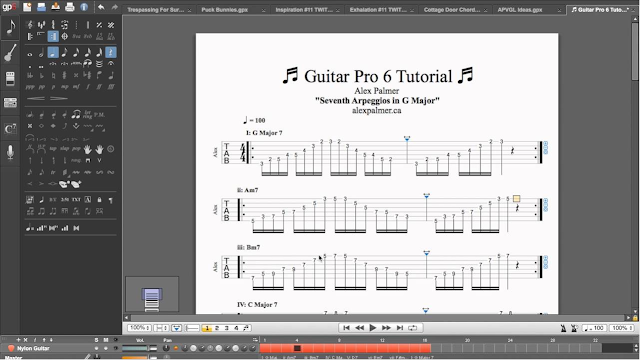Toggle the metronome icon
The width and height of the screenshot is (640, 360).
563,328
